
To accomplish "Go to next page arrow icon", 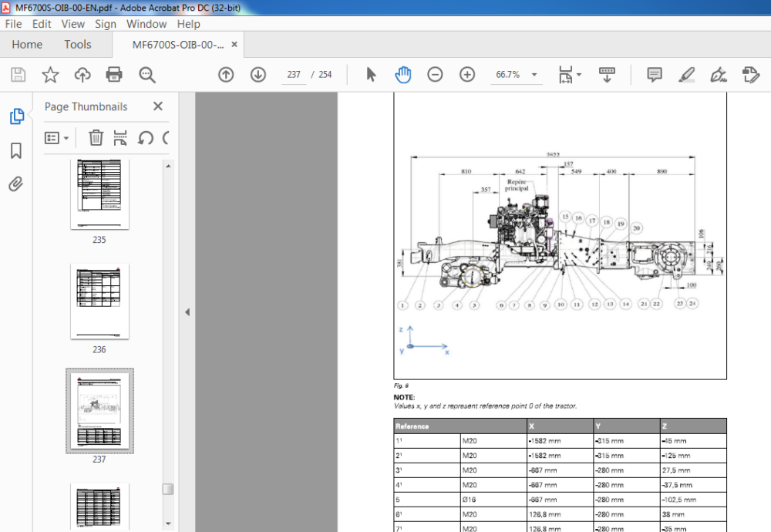I will click(x=258, y=75).
